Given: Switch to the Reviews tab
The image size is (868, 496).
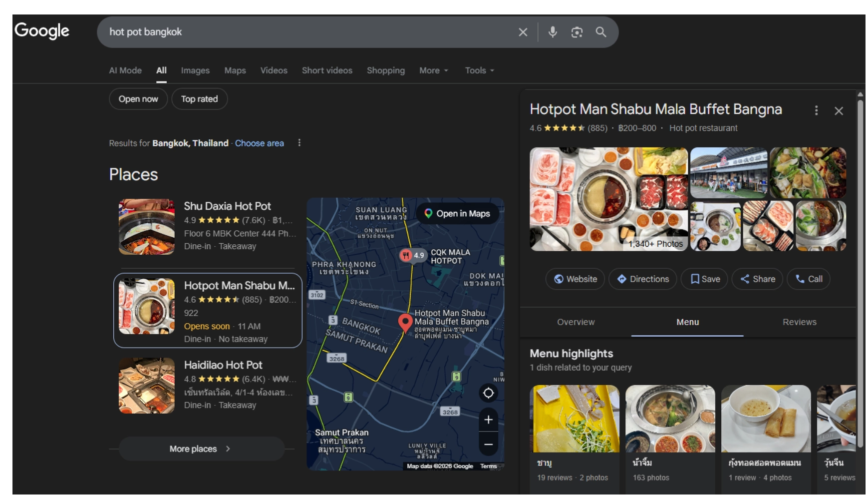Looking at the screenshot, I should tap(799, 322).
